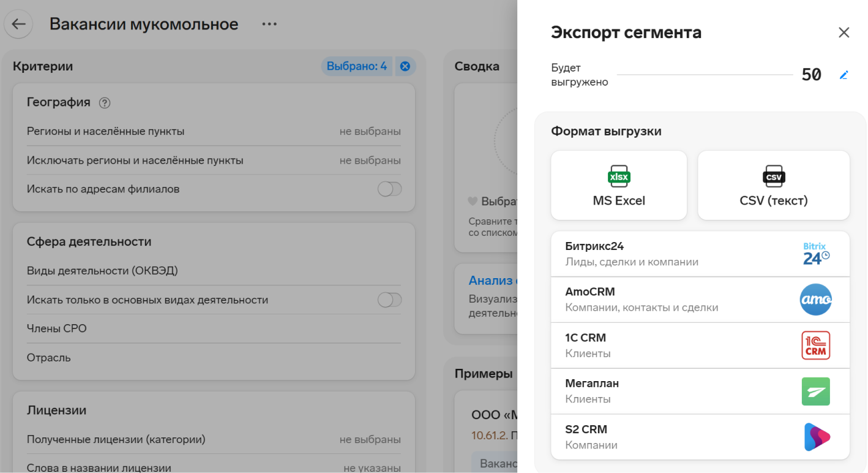The height and width of the screenshot is (473, 868).
Task: Click the Будет выгружено label
Action: tap(580, 75)
